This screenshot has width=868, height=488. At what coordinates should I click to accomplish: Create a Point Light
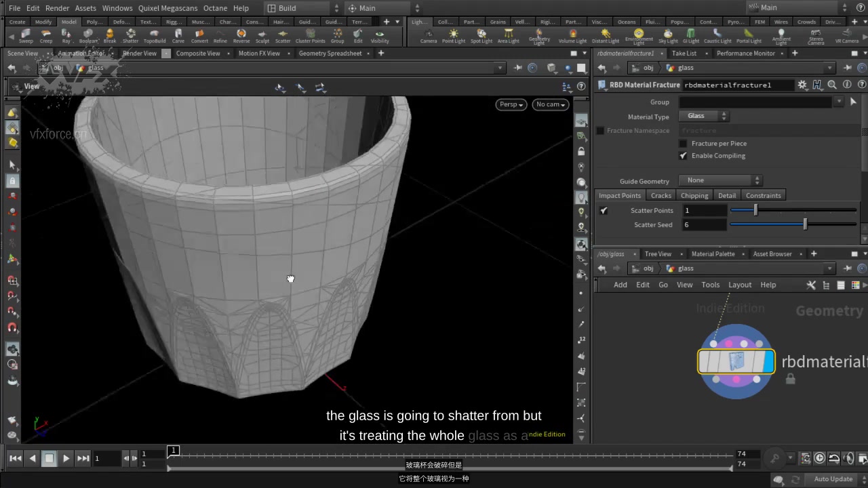click(x=454, y=36)
